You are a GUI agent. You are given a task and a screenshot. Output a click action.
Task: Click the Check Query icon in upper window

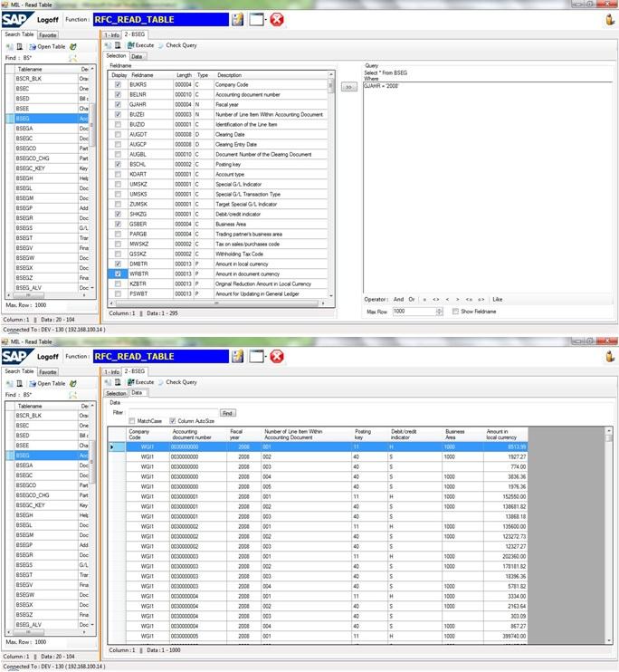point(161,45)
